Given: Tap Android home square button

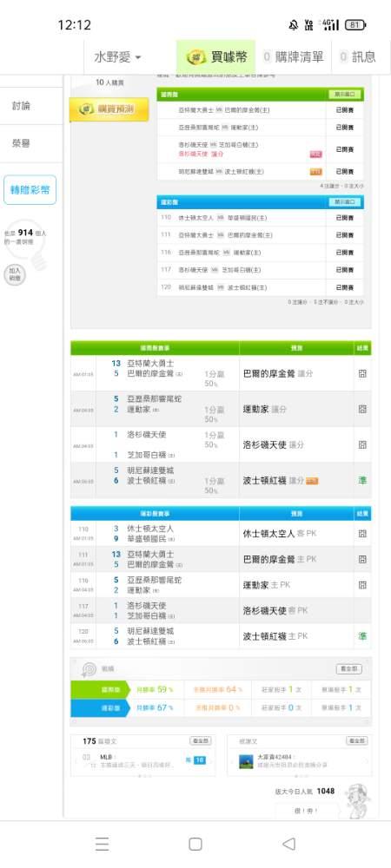Looking at the screenshot, I should (195, 844).
